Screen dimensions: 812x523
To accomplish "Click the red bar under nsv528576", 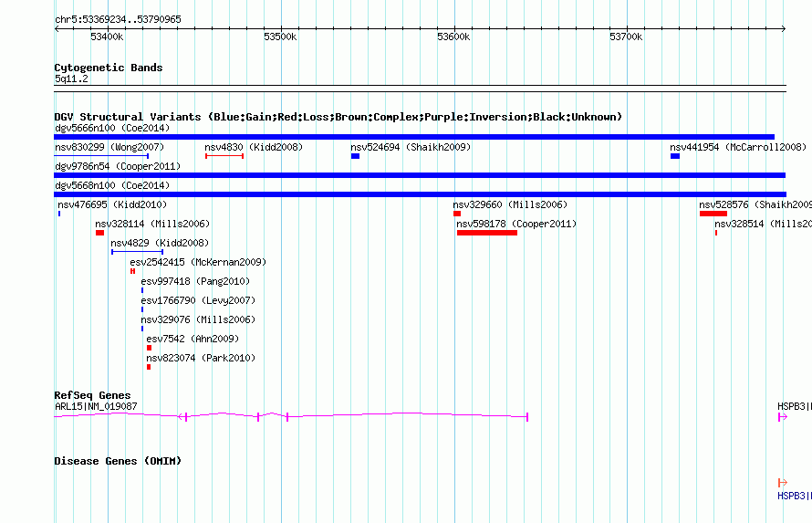I will [x=713, y=214].
